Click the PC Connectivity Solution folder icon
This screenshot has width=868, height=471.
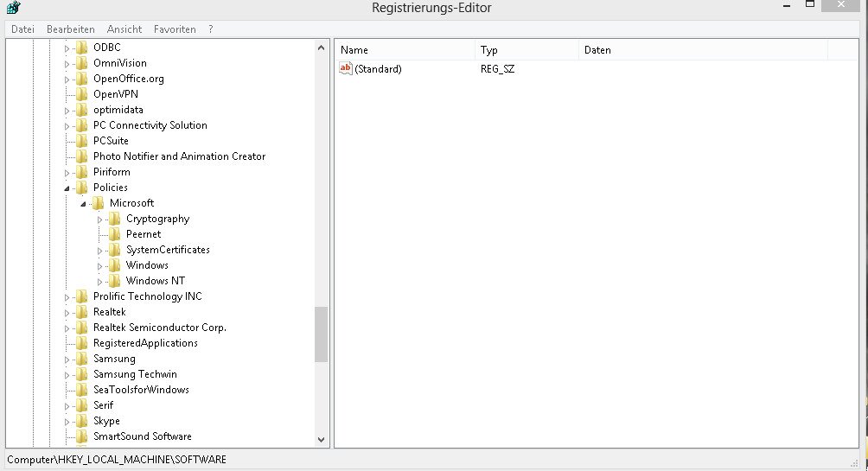82,125
